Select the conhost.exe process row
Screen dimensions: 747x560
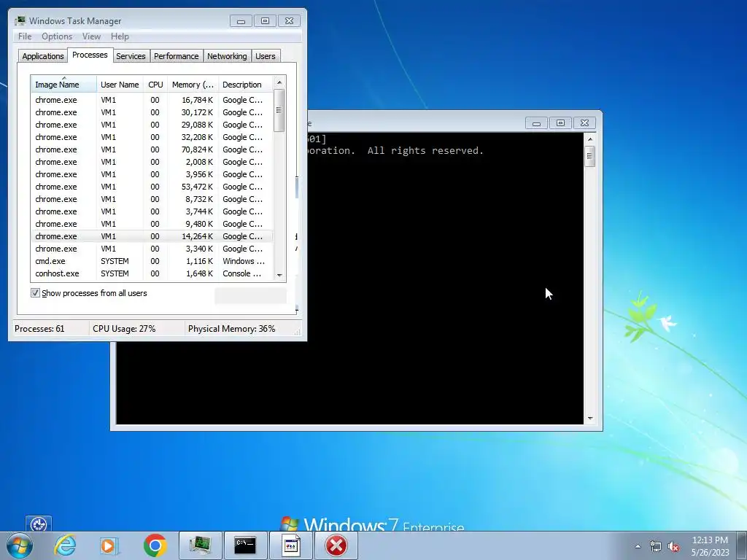pos(152,274)
